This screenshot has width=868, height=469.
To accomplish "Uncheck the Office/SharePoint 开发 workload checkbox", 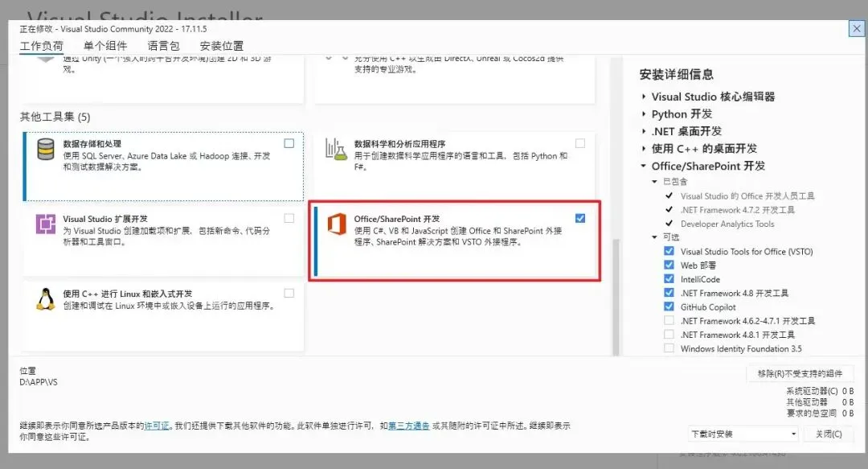I will tap(580, 219).
